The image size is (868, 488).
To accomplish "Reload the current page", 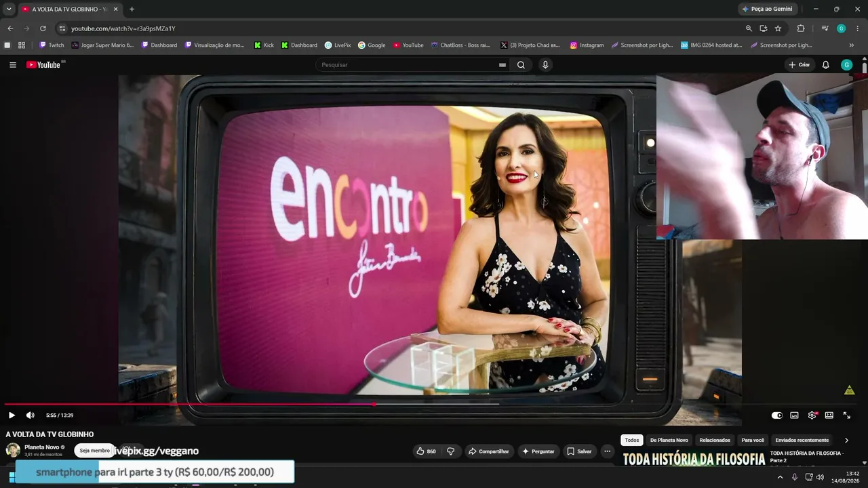I will [x=43, y=28].
